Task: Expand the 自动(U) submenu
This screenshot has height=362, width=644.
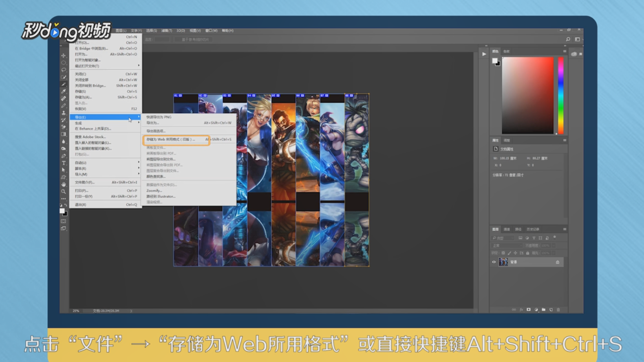Action: pyautogui.click(x=106, y=163)
